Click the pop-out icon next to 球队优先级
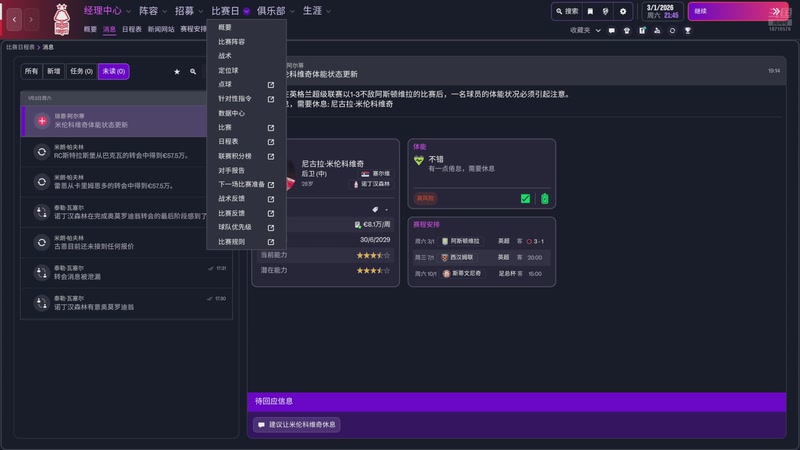Image resolution: width=800 pixels, height=450 pixels. coord(271,228)
